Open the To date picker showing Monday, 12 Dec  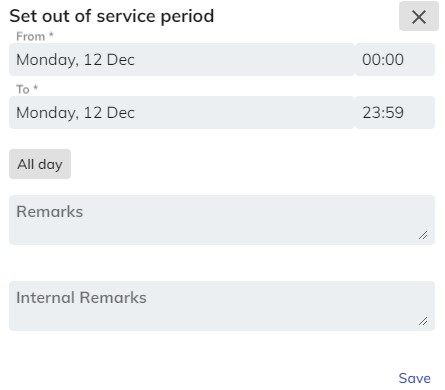(x=182, y=112)
